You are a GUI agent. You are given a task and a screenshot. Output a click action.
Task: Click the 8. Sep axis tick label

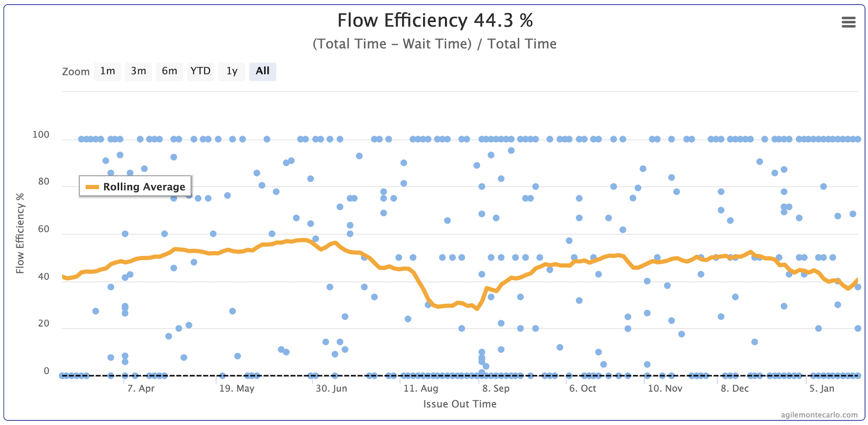pos(497,388)
